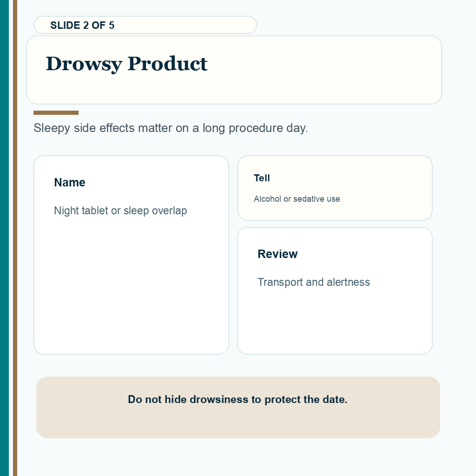Select Night tablet or sleep overlap text
476x476 pixels.
coord(120,211)
